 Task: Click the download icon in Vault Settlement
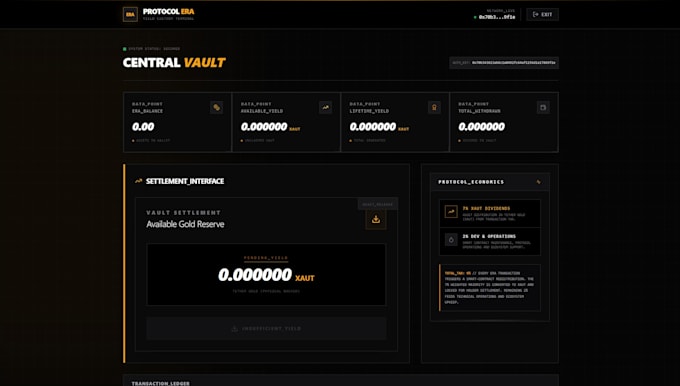point(376,219)
